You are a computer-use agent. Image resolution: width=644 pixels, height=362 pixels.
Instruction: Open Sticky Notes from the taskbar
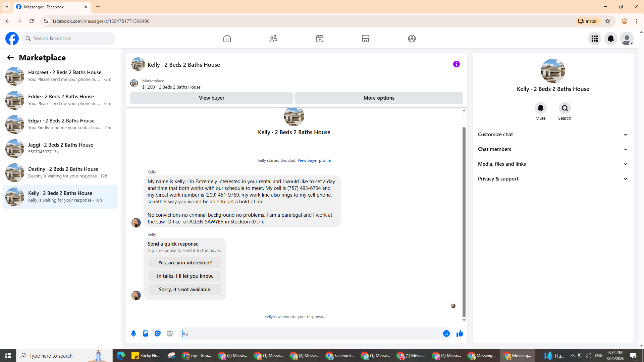pos(146,356)
